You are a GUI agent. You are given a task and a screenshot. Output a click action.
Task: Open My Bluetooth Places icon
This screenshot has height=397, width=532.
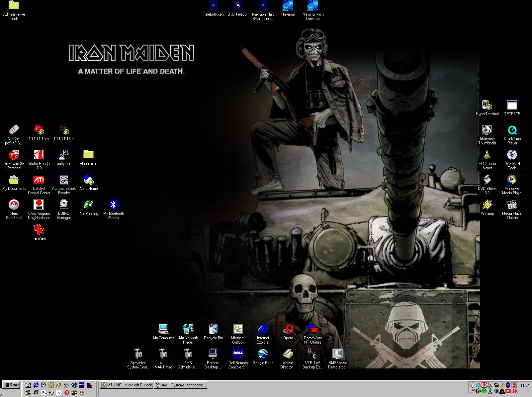coord(113,205)
